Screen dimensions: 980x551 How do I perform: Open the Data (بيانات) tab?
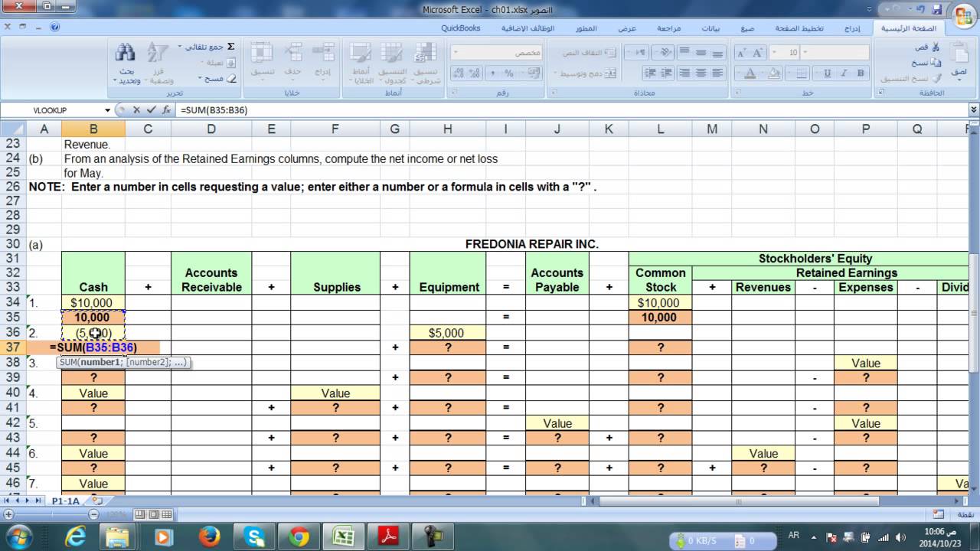point(710,28)
